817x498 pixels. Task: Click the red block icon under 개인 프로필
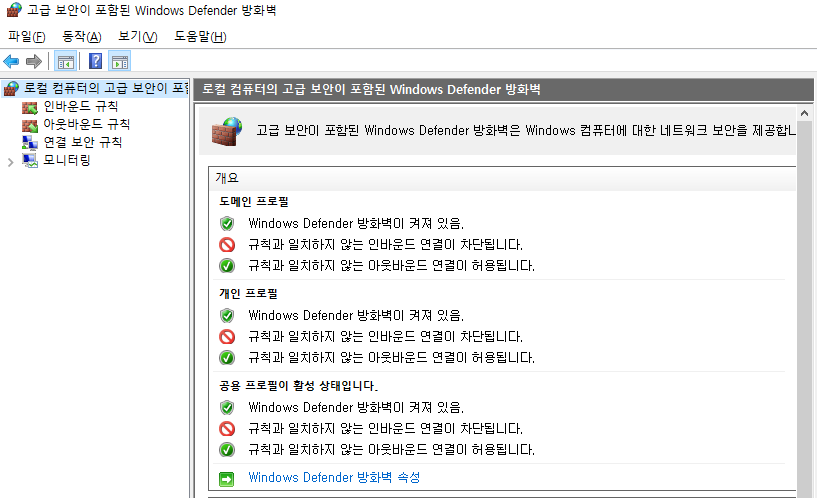tap(227, 337)
